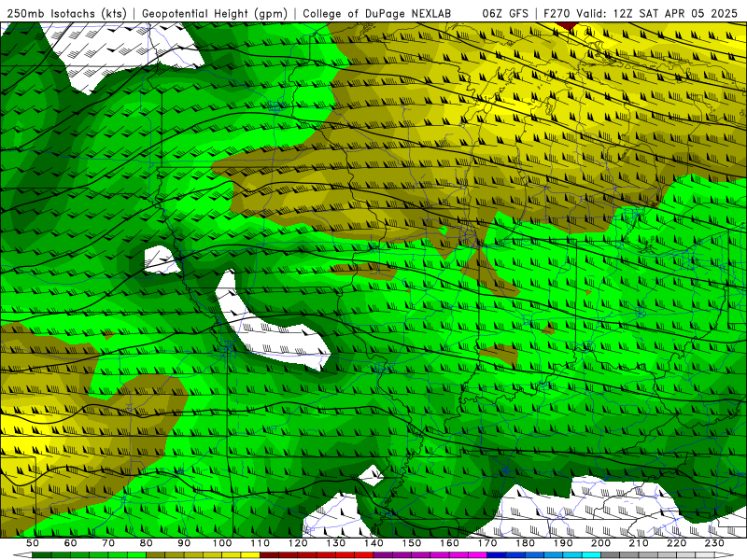Click the '06Z GFS' model run label

[x=505, y=13]
